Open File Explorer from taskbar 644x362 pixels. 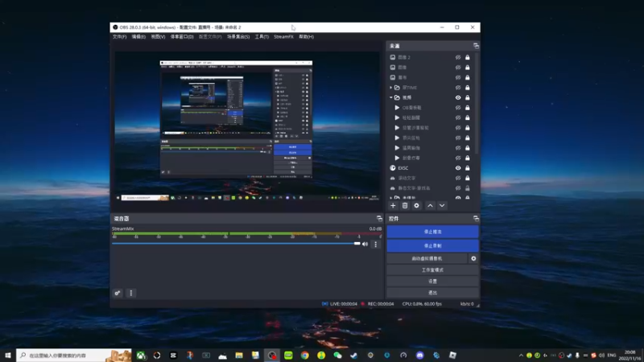[239, 356]
